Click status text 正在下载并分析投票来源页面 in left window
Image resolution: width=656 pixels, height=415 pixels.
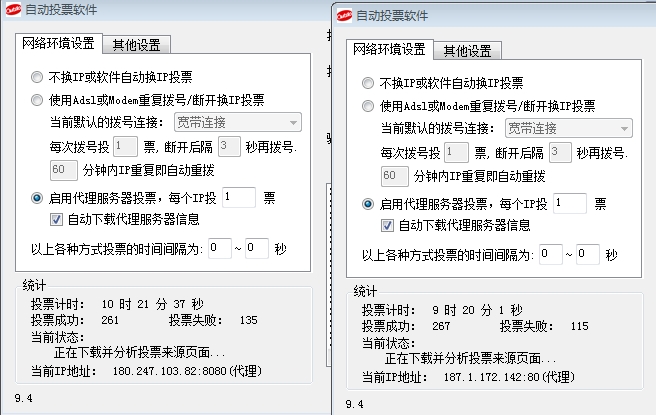click(139, 353)
